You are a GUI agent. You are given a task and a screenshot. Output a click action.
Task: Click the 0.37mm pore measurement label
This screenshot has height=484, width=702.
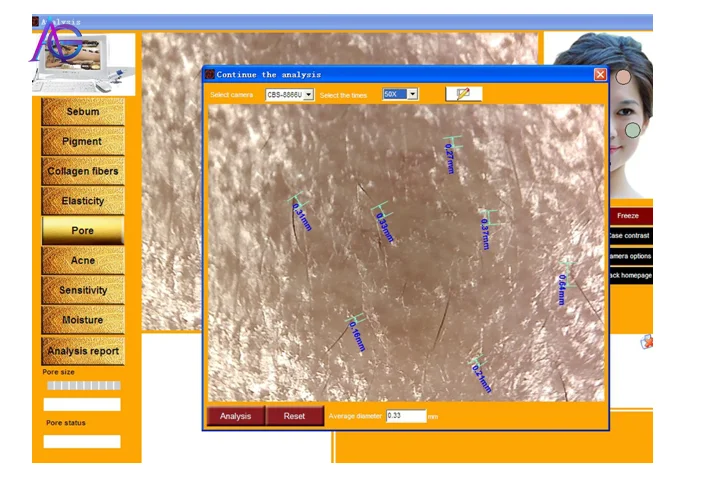pos(485,233)
